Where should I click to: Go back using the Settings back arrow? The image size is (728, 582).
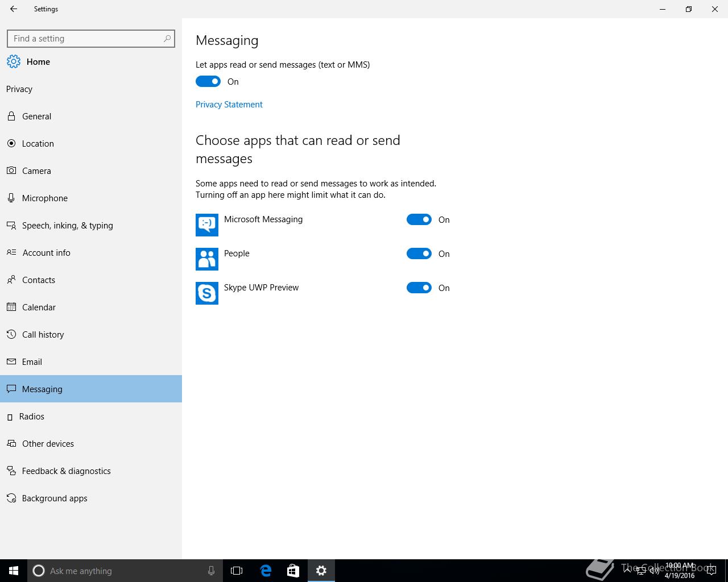(x=14, y=9)
